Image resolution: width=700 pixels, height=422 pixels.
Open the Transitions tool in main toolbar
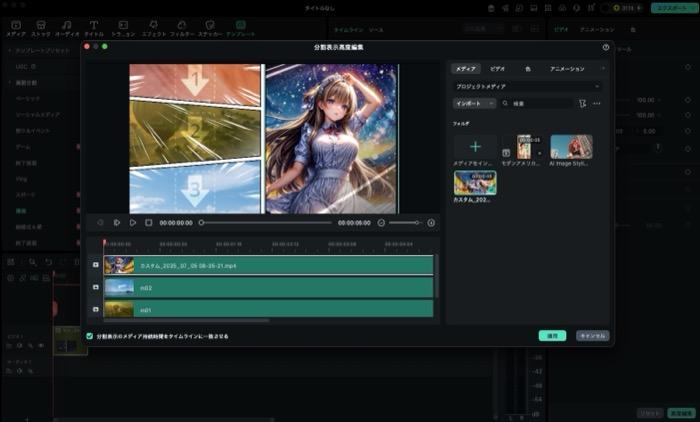coord(123,29)
